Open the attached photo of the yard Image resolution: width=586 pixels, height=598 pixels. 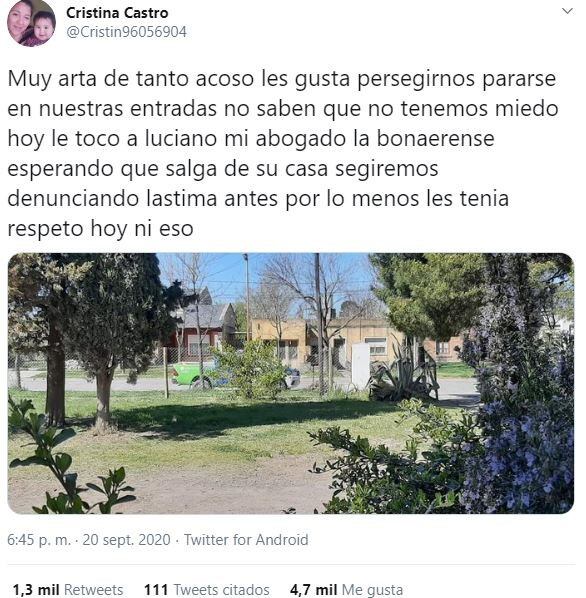click(x=291, y=383)
